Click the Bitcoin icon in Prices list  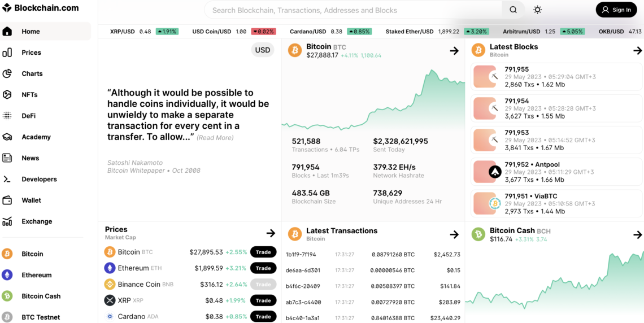[x=110, y=252]
